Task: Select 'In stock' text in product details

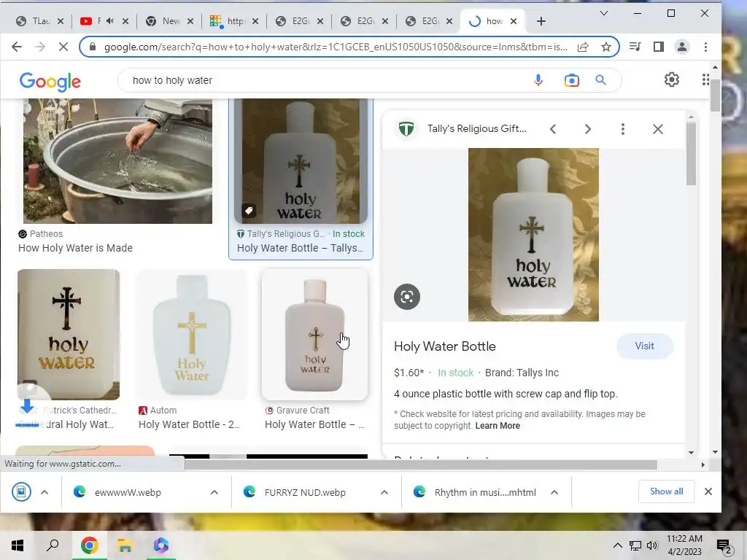Action: (x=455, y=373)
